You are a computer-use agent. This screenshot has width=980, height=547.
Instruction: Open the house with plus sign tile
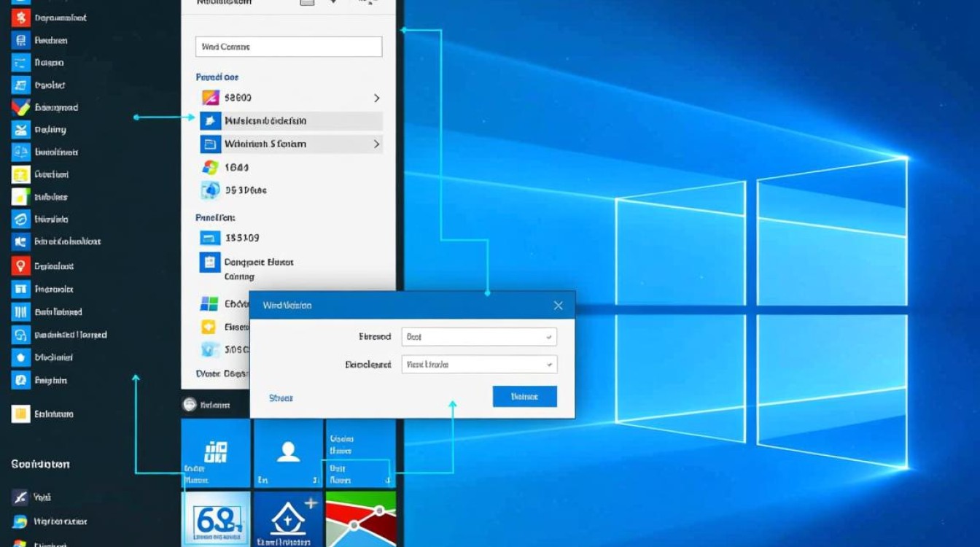[288, 519]
